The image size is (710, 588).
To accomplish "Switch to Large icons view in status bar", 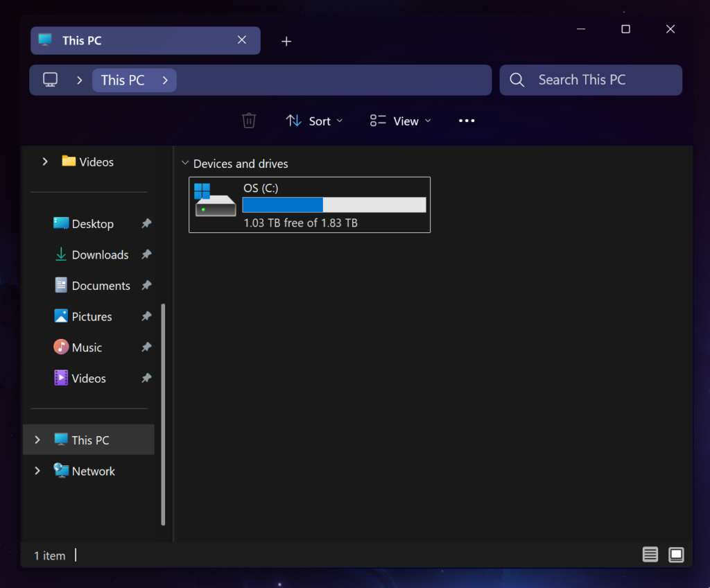I will (676, 555).
